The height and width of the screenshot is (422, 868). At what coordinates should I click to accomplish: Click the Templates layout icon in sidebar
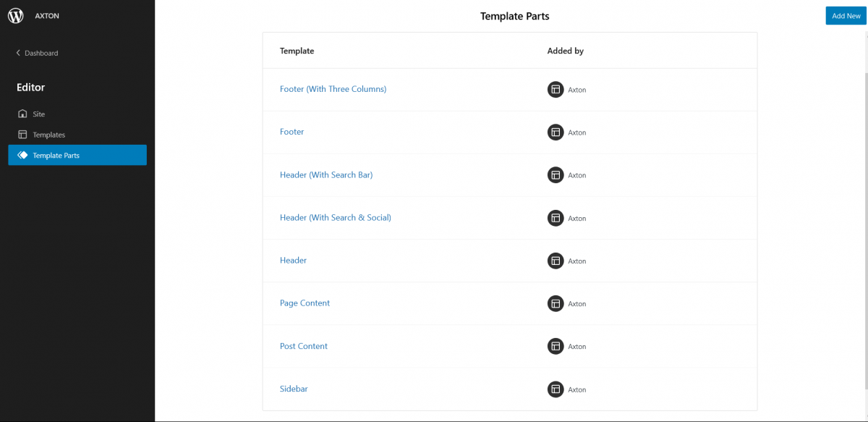click(22, 135)
